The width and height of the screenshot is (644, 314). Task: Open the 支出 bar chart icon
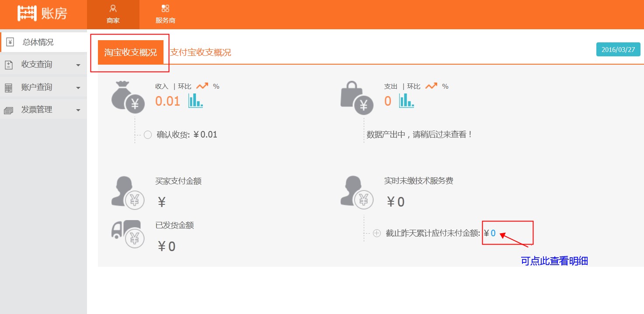pos(407,101)
